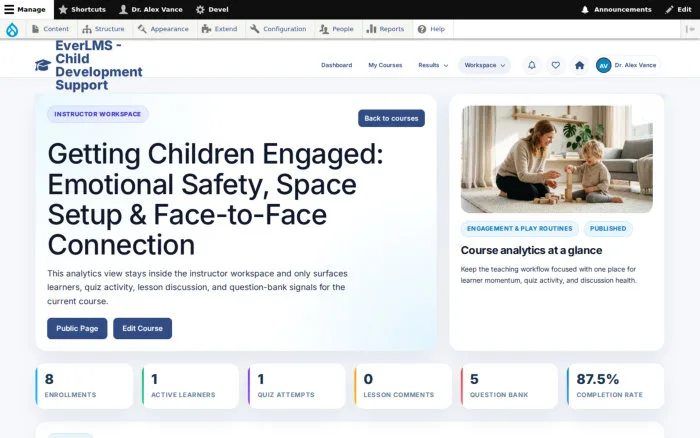Click the Public Page button
700x438 pixels.
coord(77,329)
